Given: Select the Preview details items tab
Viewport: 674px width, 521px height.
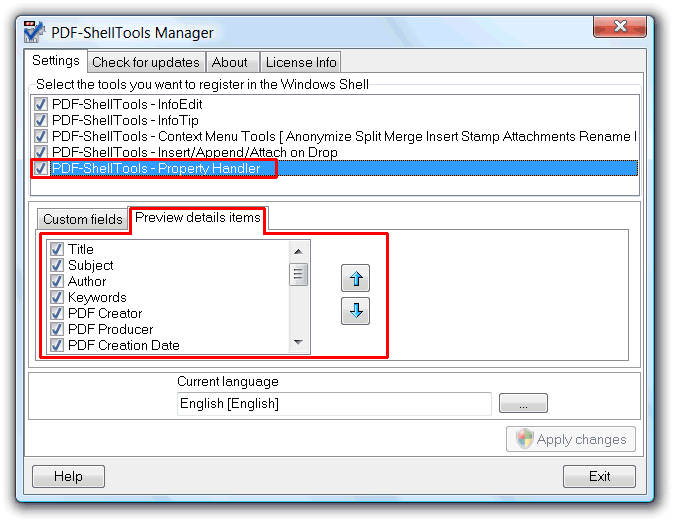Looking at the screenshot, I should tap(198, 218).
